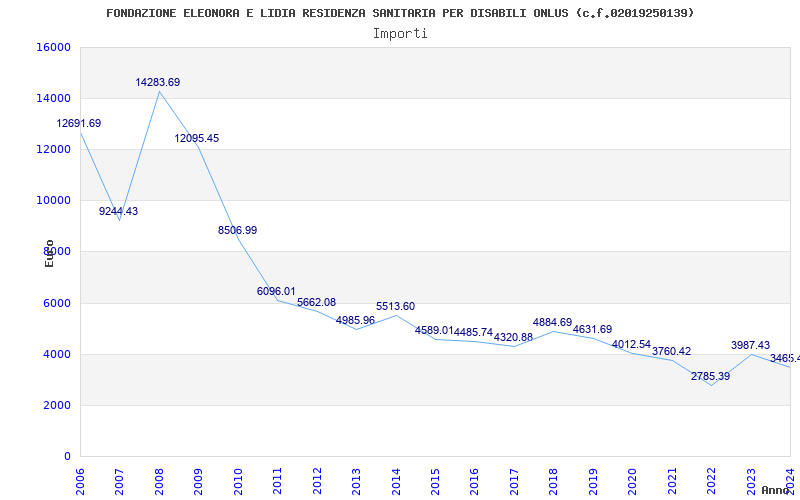Click x-axis year 2016

coord(474,482)
